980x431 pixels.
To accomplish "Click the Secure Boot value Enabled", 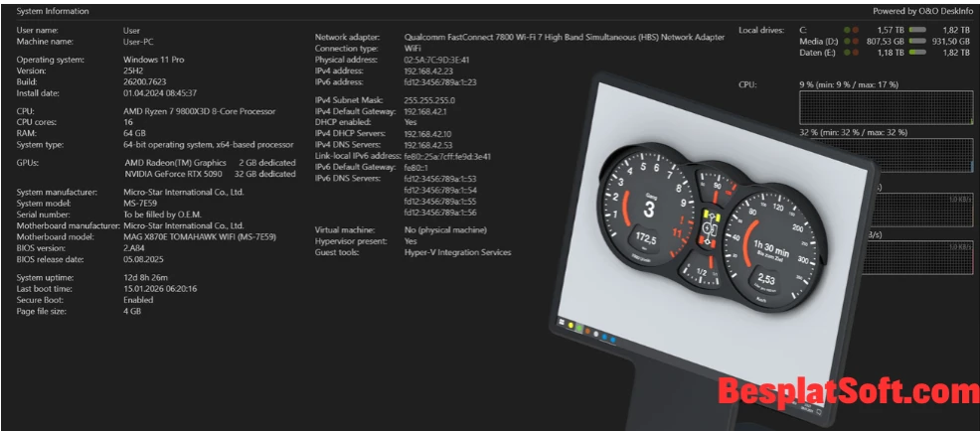I will point(138,300).
